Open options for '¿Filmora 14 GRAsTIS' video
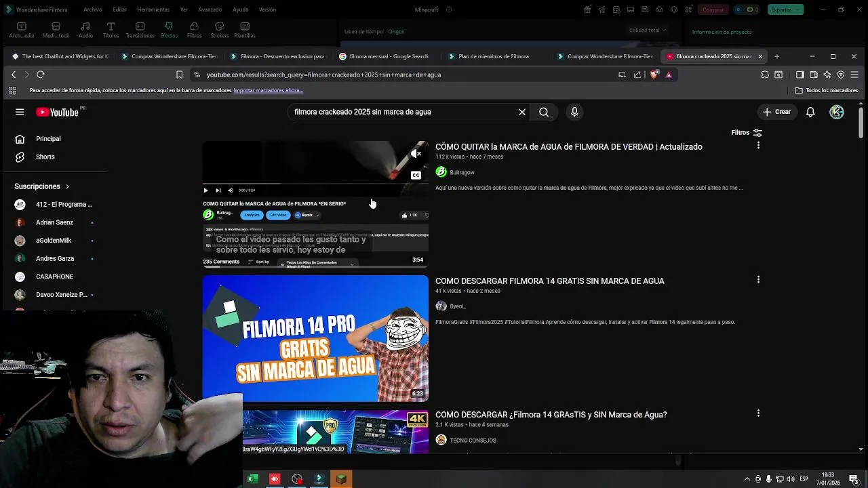Screen dimensions: 868x488 point(758,413)
